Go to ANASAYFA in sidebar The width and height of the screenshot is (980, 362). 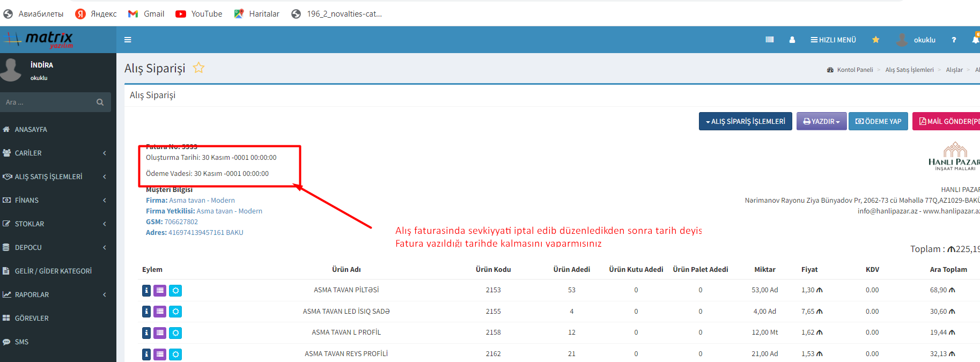click(31, 130)
